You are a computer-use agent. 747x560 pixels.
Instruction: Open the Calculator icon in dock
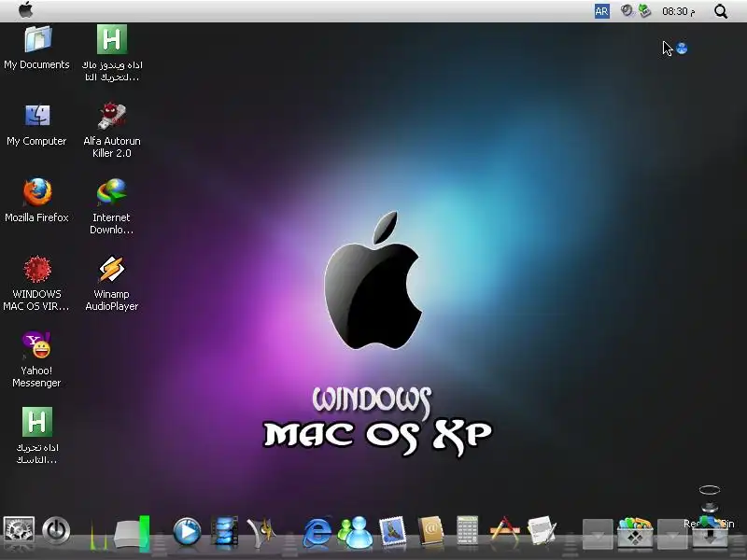coord(467,530)
